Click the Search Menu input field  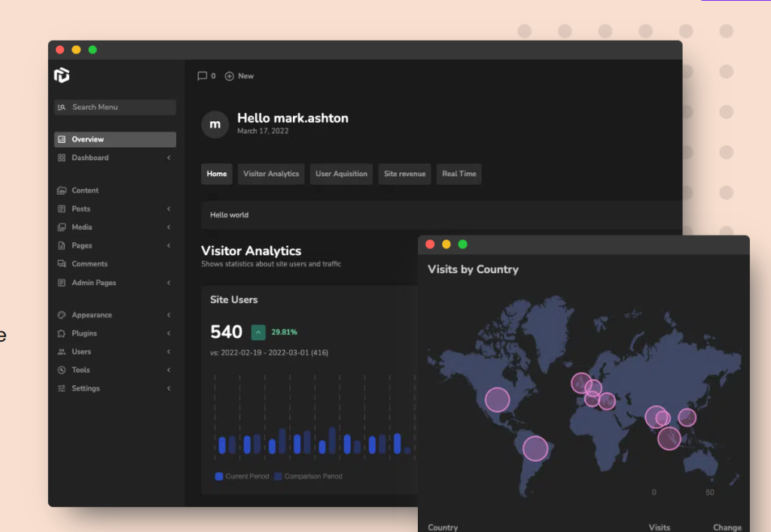[115, 108]
